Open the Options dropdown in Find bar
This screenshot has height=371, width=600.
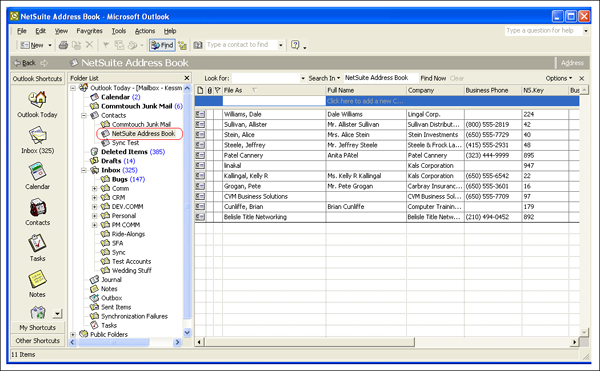click(x=559, y=78)
